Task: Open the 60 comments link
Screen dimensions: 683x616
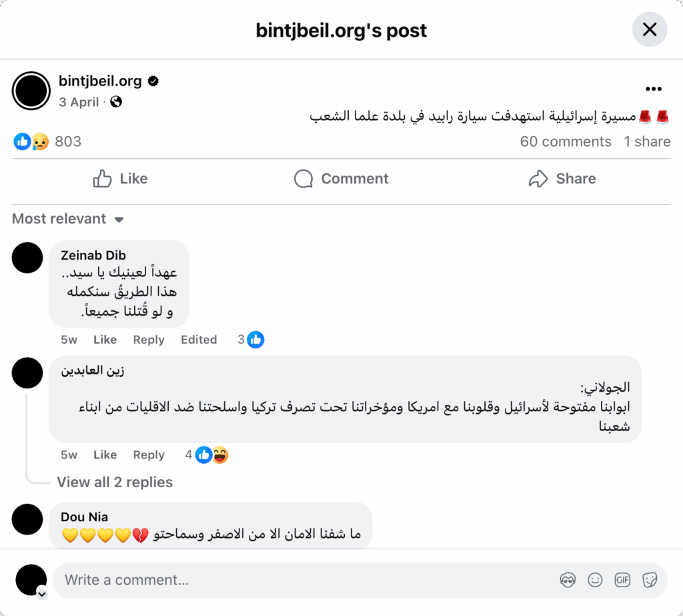Action: click(x=565, y=141)
